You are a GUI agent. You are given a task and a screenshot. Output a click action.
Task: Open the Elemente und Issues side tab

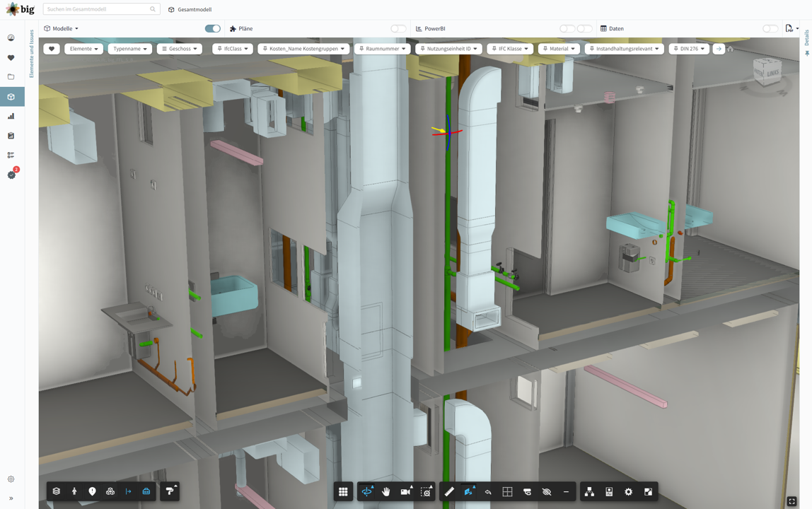tap(32, 54)
